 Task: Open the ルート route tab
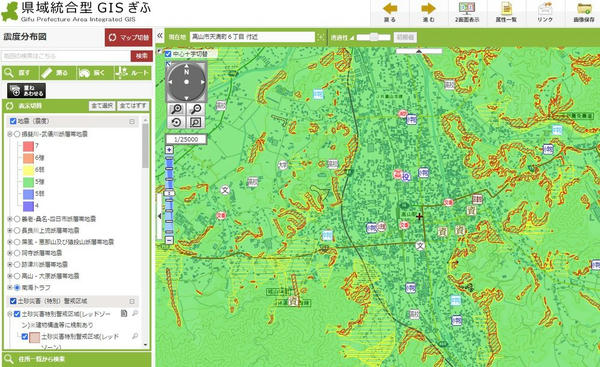133,73
